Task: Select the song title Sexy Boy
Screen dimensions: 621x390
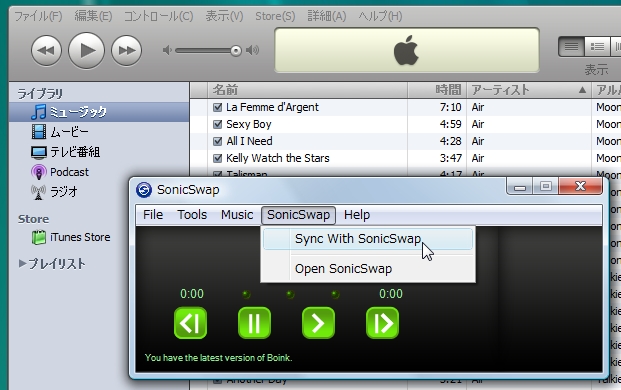Action: [249, 124]
